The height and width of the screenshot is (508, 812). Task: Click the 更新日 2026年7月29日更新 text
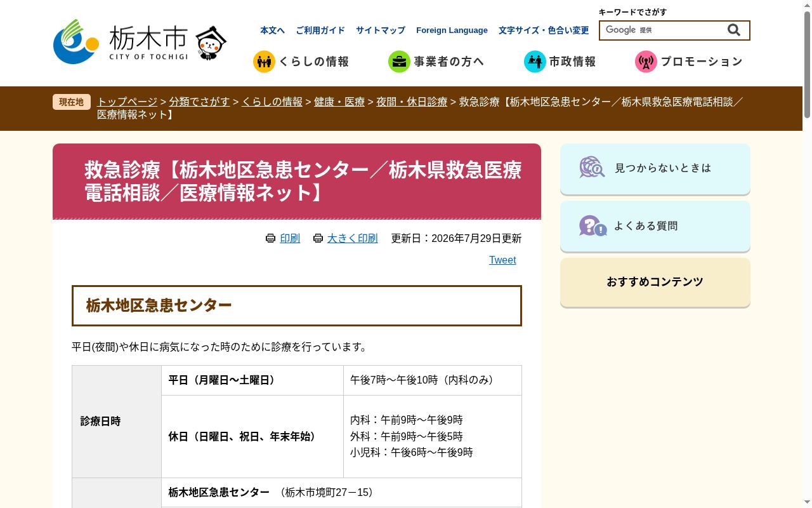coord(456,238)
